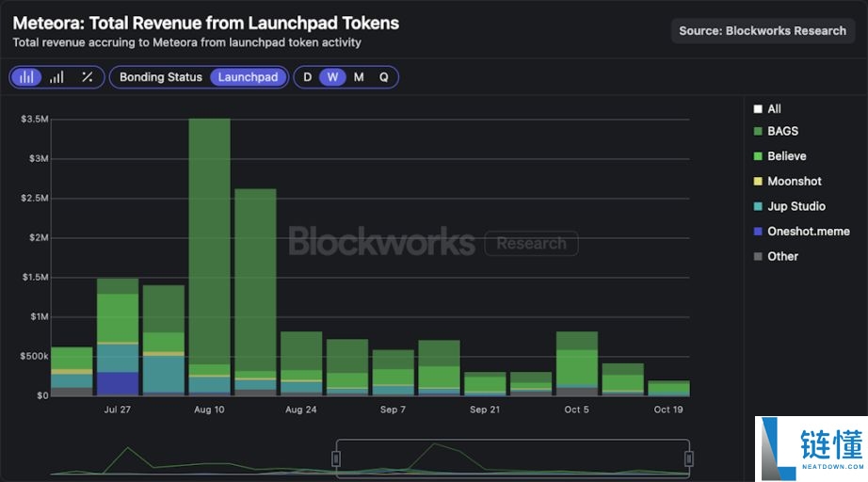This screenshot has width=868, height=482.
Task: Toggle the Jup Studio legend series
Action: [790, 206]
